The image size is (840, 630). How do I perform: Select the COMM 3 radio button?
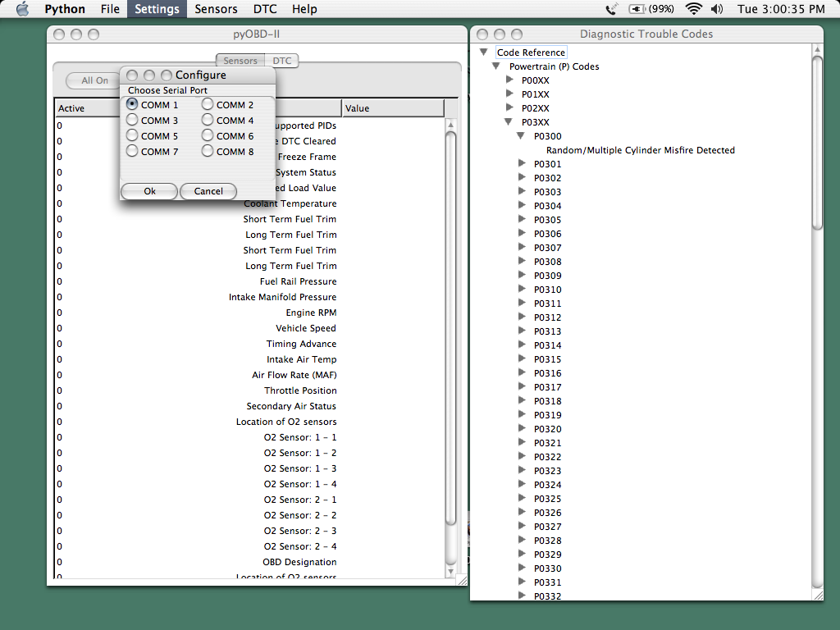(132, 120)
